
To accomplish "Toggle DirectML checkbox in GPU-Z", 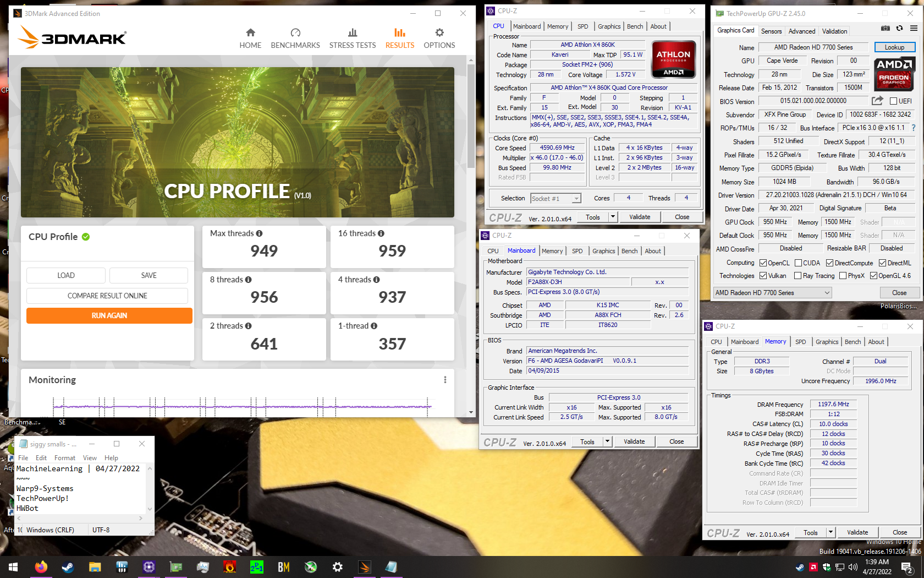I will pos(882,263).
